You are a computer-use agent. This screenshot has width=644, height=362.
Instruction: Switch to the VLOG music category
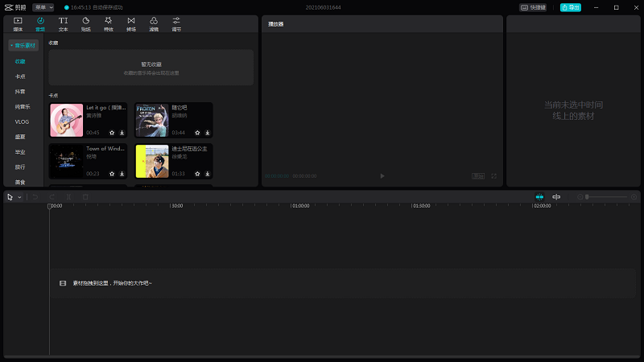(22, 121)
